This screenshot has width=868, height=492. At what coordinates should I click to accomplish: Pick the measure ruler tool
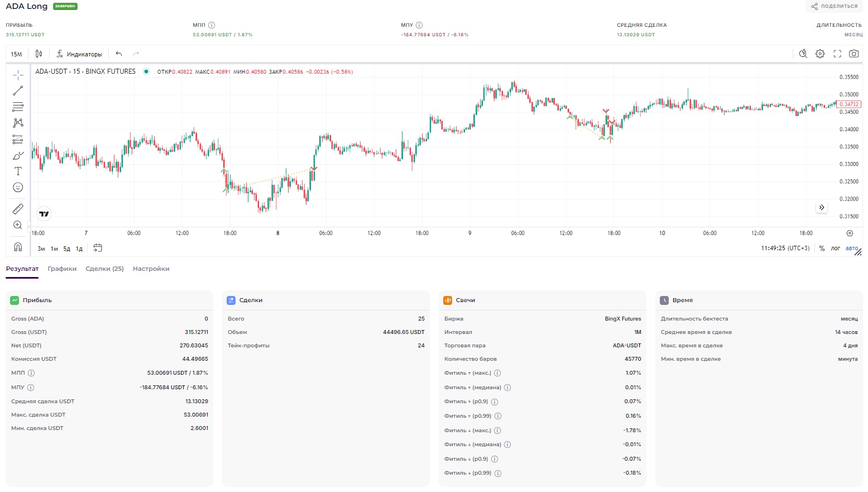[18, 209]
